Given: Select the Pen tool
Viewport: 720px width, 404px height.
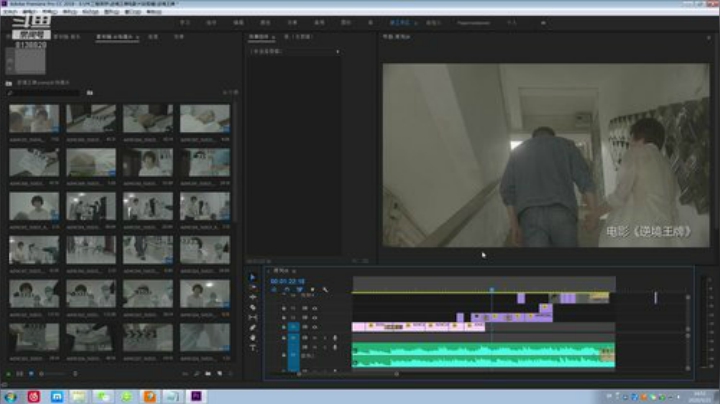Looking at the screenshot, I should (253, 328).
